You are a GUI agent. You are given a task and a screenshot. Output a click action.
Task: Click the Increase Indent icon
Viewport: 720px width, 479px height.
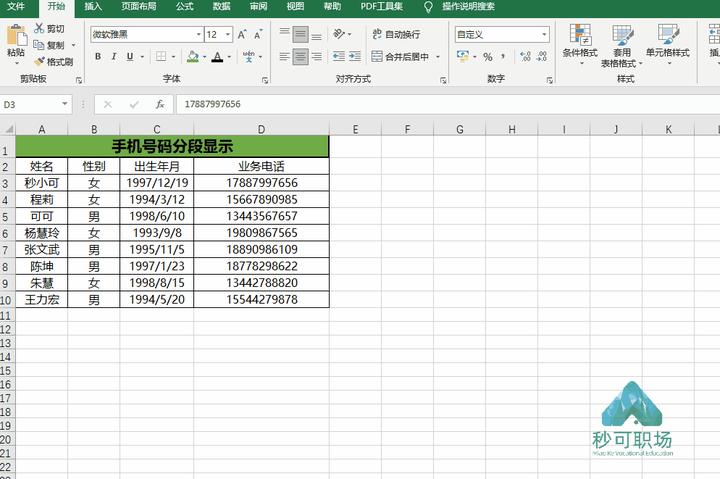pos(354,56)
